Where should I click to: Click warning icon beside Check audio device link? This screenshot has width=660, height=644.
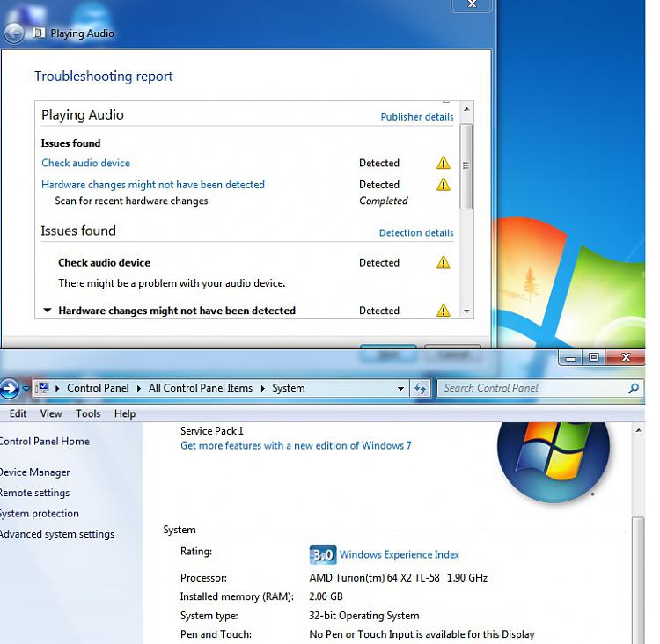click(443, 163)
